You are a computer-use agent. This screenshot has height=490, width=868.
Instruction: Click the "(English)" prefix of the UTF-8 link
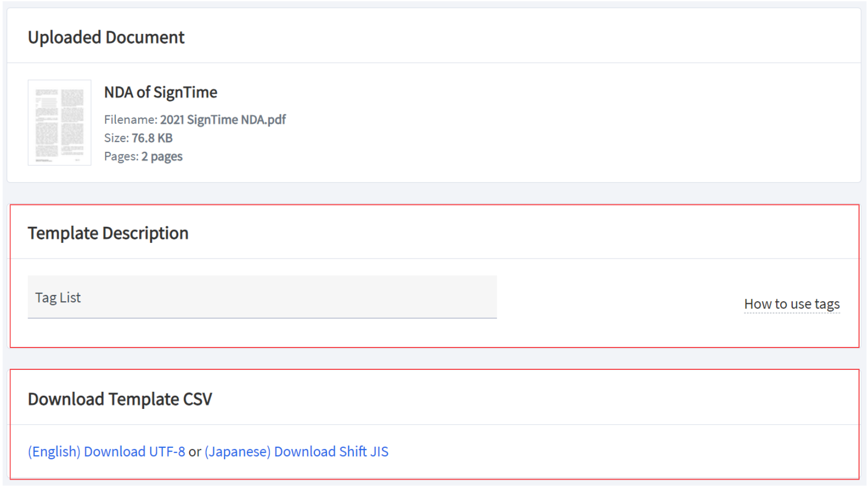54,452
